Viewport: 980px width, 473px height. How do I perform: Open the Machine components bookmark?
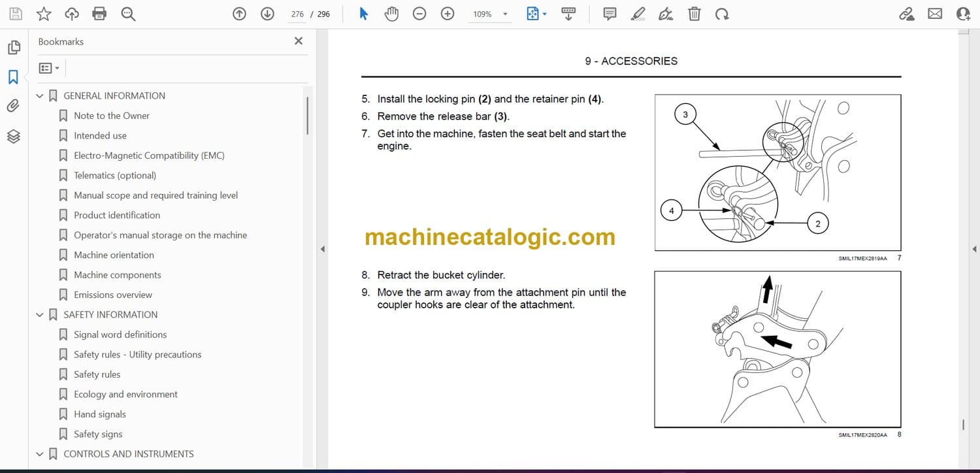tap(118, 275)
